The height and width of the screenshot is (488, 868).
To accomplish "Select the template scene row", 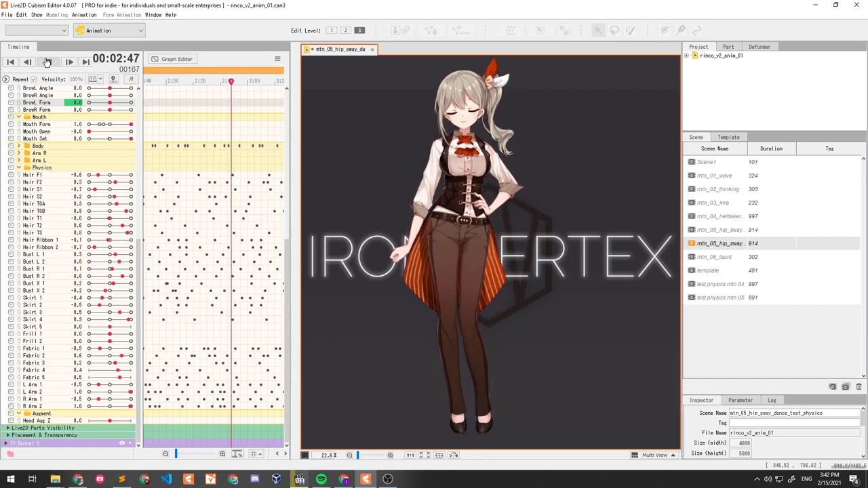I will (x=773, y=270).
